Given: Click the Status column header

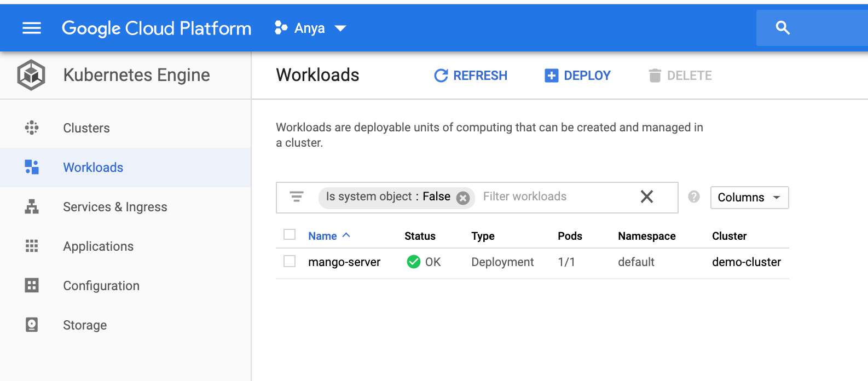Looking at the screenshot, I should click(420, 236).
